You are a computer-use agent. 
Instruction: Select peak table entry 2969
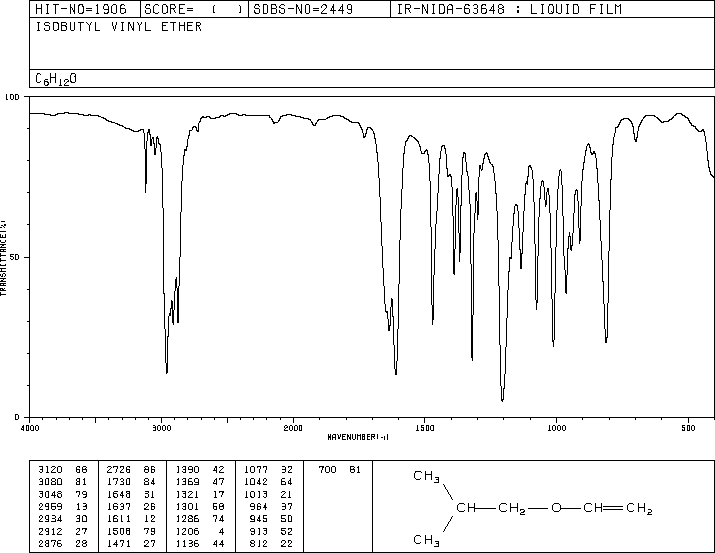pyautogui.click(x=50, y=506)
